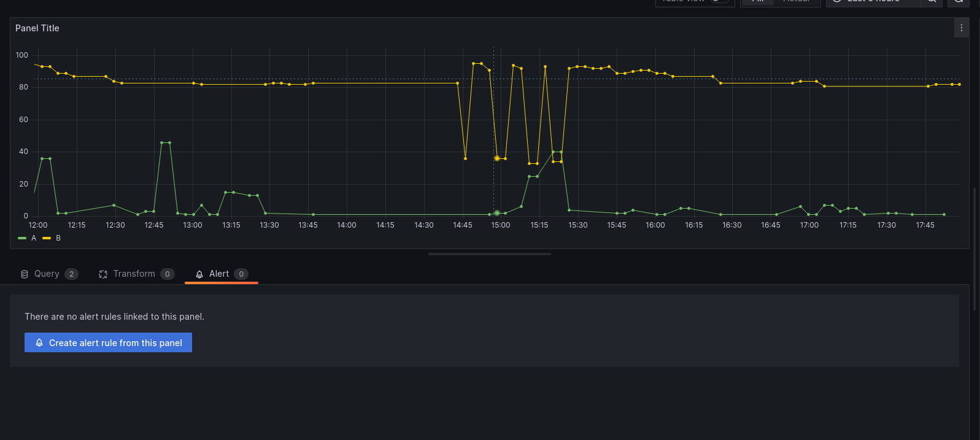Switch to the Transform tab label
The width and height of the screenshot is (980, 440).
pyautogui.click(x=134, y=274)
